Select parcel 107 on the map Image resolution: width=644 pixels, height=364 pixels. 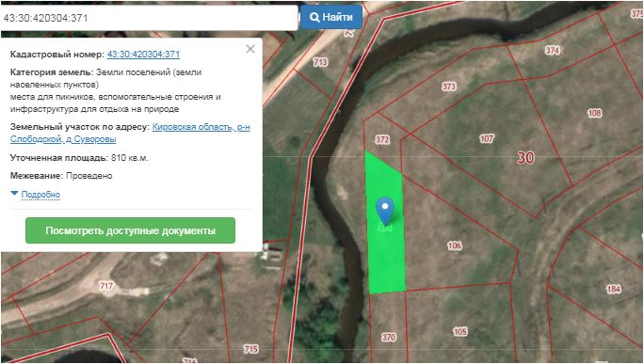(x=487, y=138)
